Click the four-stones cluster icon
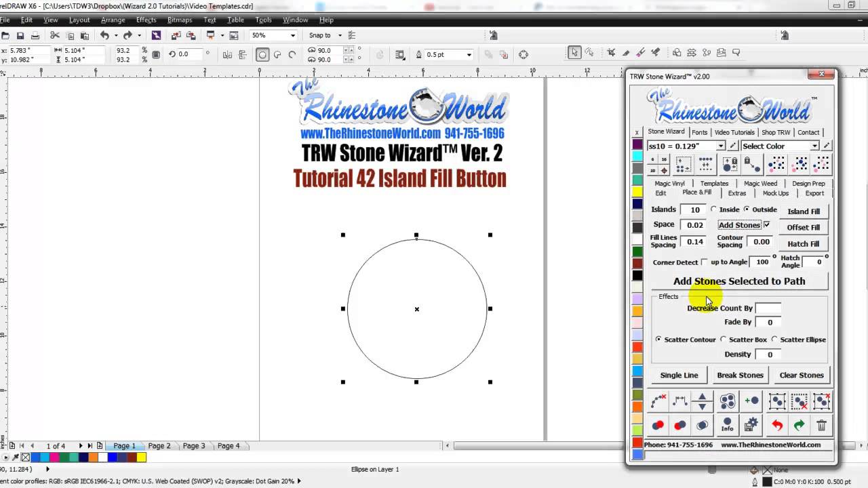Viewport: 868px width, 488px height. pyautogui.click(x=727, y=401)
